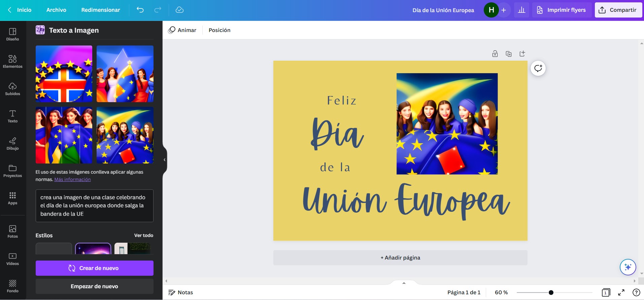Open the analytics chart icon
Image resolution: width=644 pixels, height=300 pixels.
(x=521, y=10)
